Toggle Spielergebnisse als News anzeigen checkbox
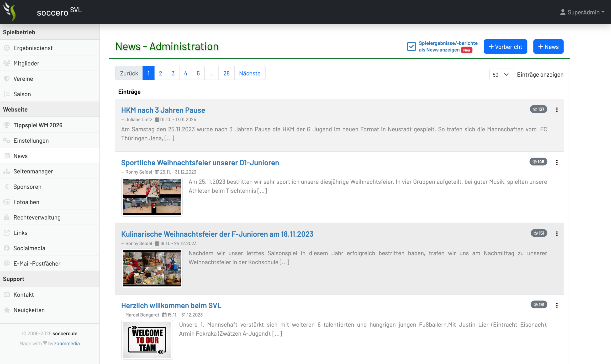Viewport: 611px width, 364px height. pyautogui.click(x=411, y=46)
